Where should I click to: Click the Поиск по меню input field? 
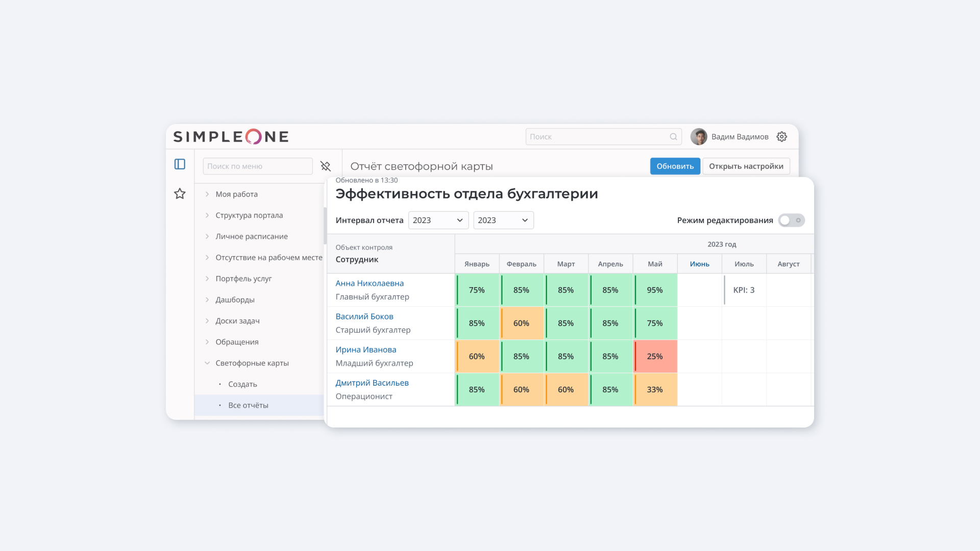click(x=257, y=166)
